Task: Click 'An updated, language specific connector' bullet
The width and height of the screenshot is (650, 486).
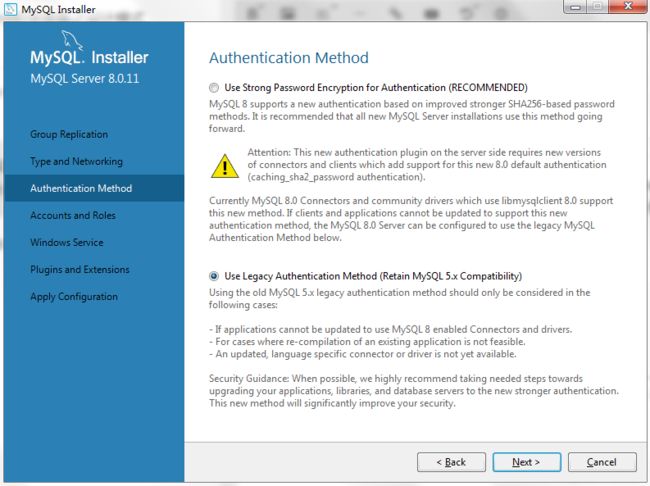Action: pyautogui.click(x=363, y=354)
